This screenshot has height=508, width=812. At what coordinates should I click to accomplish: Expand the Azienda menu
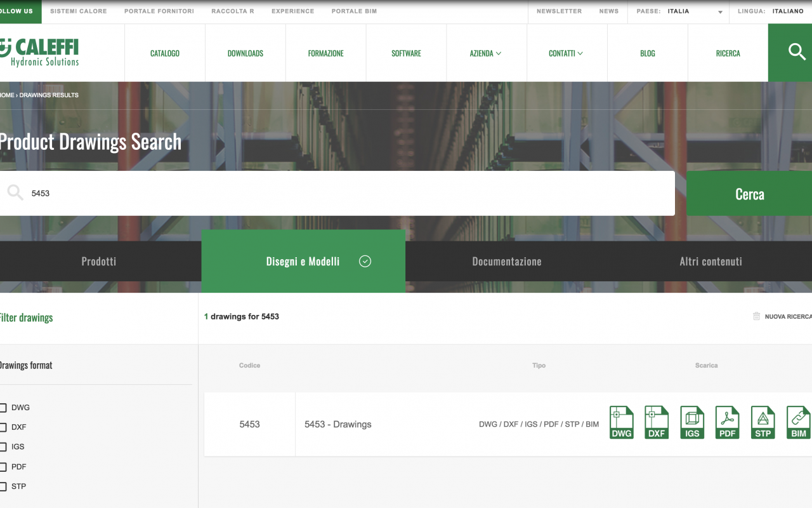pyautogui.click(x=485, y=53)
